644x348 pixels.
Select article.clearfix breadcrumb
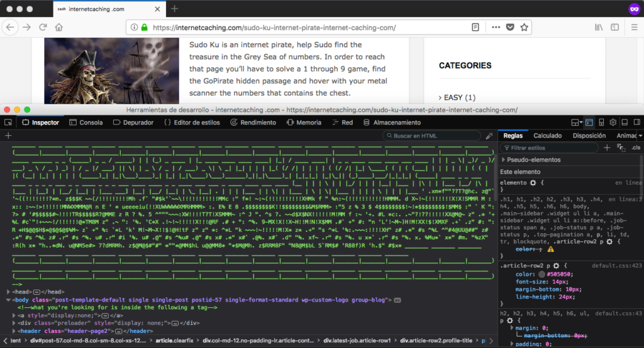[x=174, y=340]
